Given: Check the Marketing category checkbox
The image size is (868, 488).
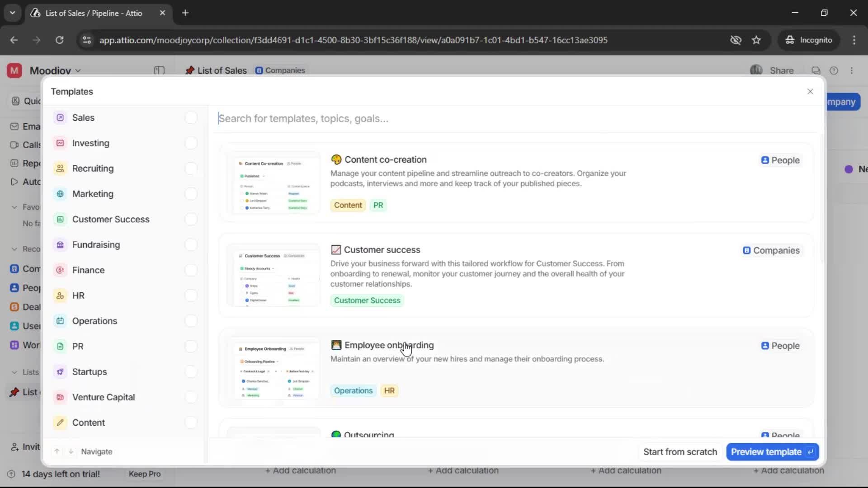Looking at the screenshot, I should 191,194.
